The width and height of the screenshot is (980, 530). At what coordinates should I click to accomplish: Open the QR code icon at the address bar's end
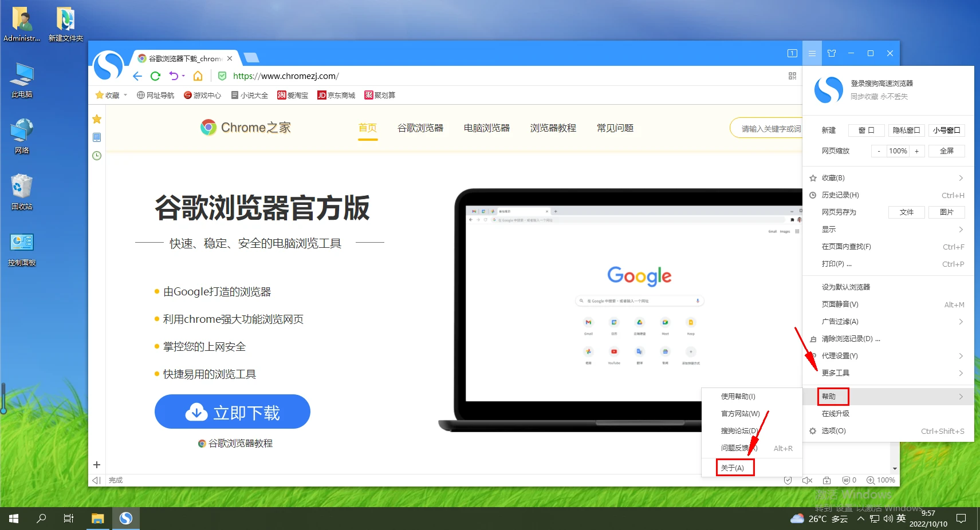[x=792, y=76]
